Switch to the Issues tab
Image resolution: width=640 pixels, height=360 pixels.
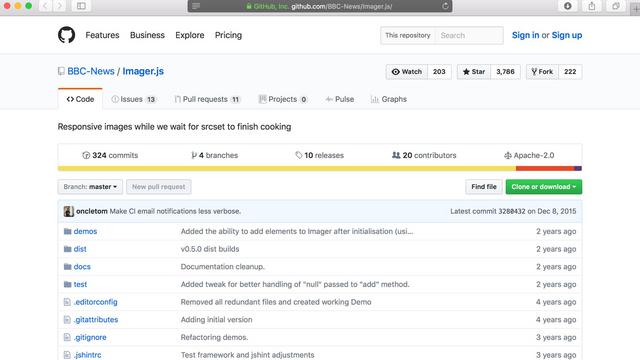(134, 99)
